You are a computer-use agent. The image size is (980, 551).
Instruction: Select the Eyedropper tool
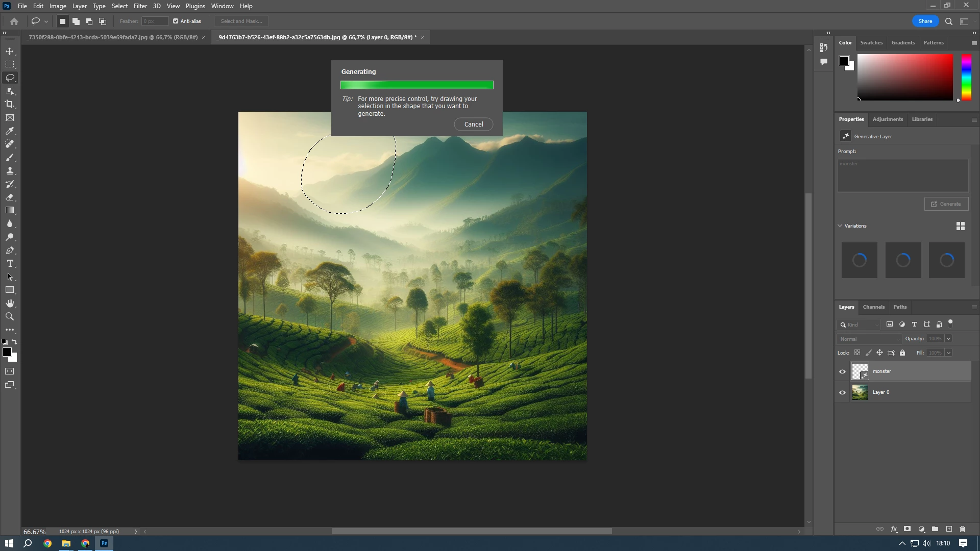click(10, 131)
